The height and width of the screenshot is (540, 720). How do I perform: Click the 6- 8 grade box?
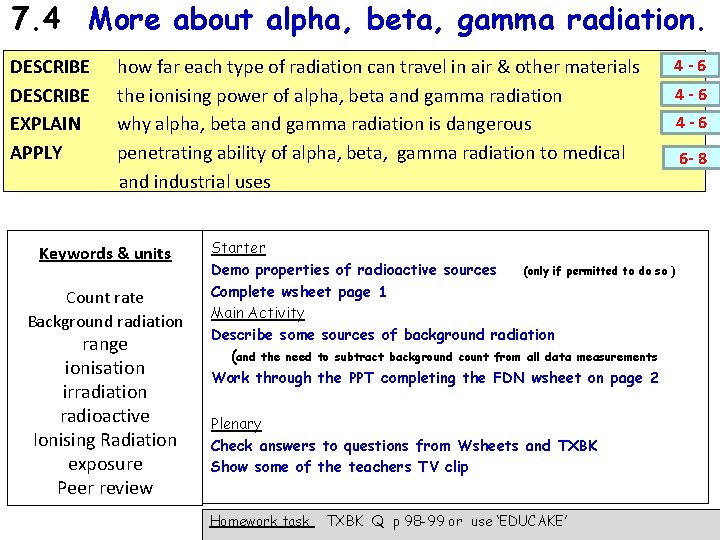pos(692,158)
